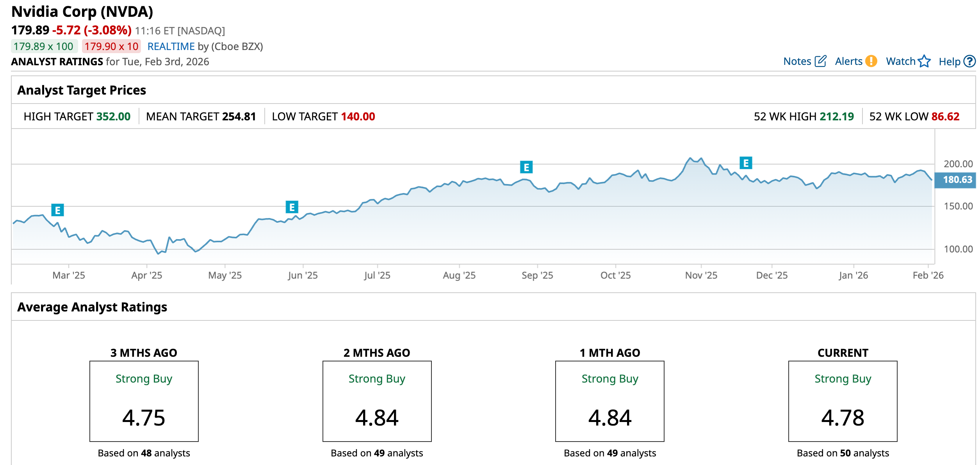The height and width of the screenshot is (465, 980).
Task: Select the 3 MTHS AGO rating box
Action: pyautogui.click(x=144, y=401)
